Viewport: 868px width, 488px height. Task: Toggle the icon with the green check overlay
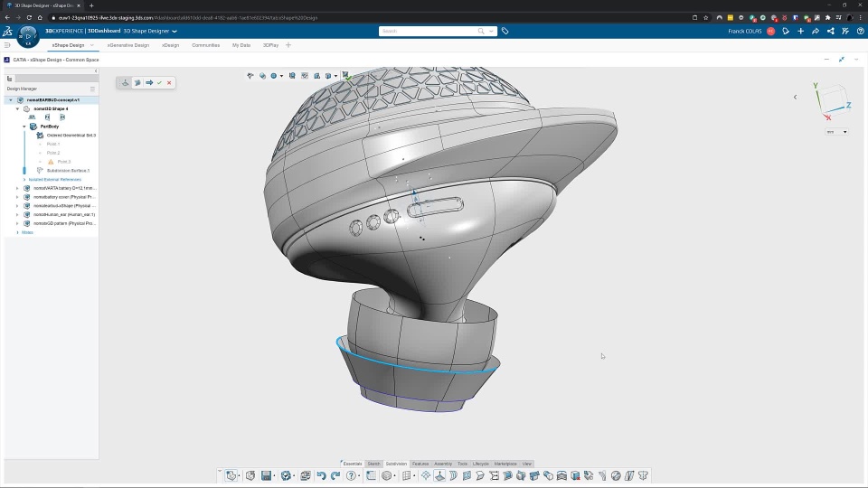click(x=346, y=75)
